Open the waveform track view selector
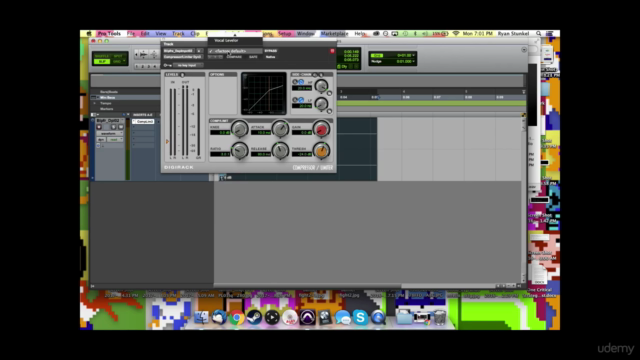640x360 pixels. tap(109, 133)
